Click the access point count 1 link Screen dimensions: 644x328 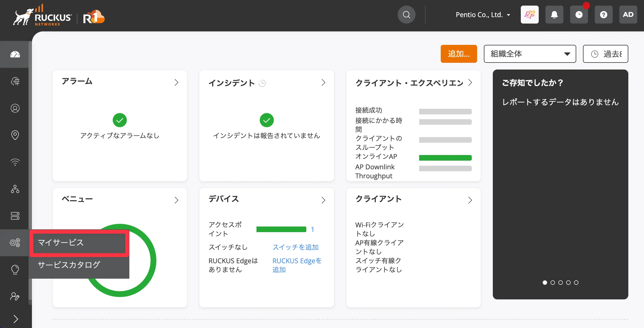312,230
